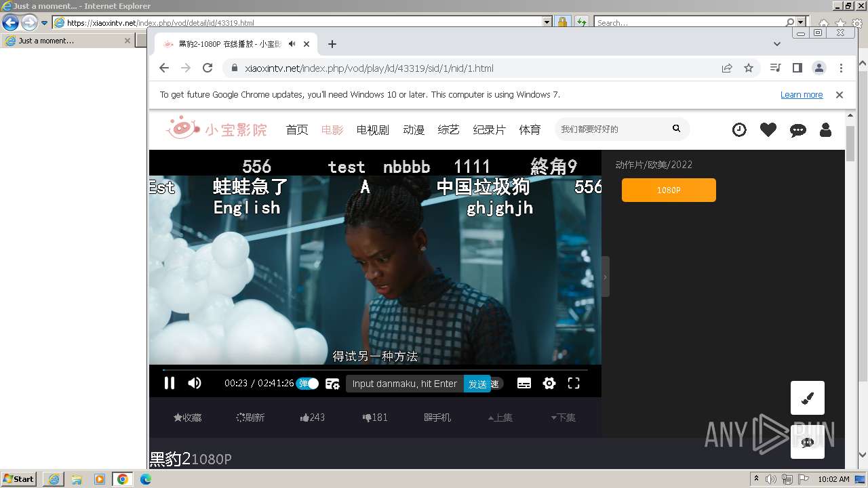Click the 刷新 refresh button

(250, 418)
